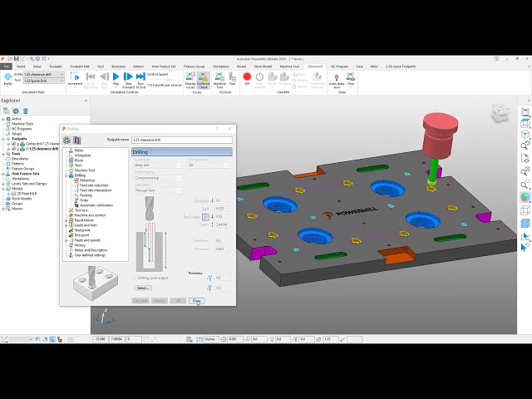This screenshot has width=532, height=399.
Task: Toggle lightbulb of Center drill toolpath
Action: [x=17, y=144]
